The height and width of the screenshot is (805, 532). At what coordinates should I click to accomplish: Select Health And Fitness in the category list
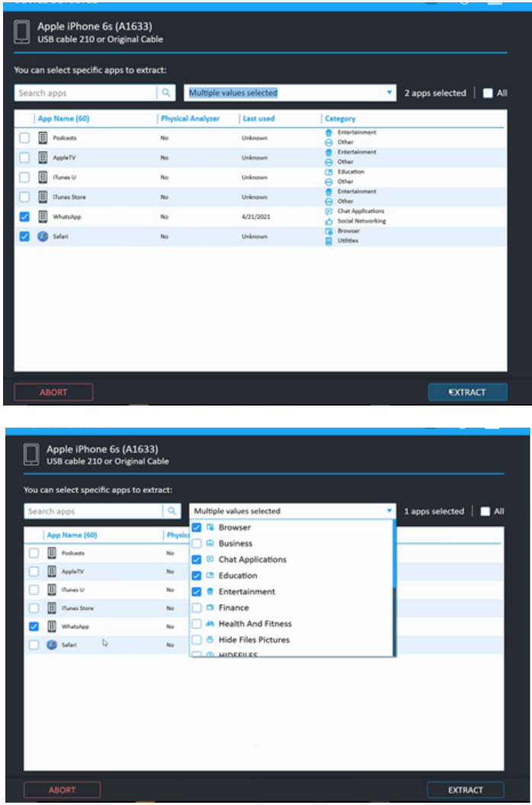(x=255, y=624)
